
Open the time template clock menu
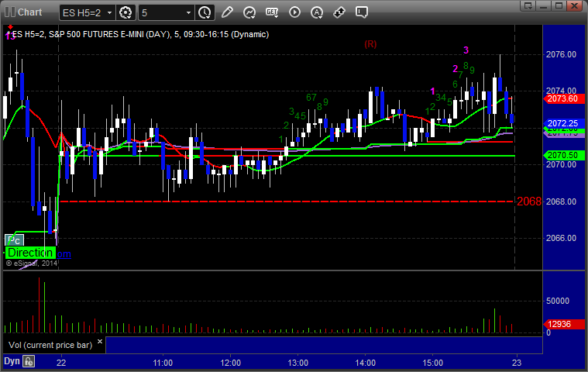click(205, 12)
